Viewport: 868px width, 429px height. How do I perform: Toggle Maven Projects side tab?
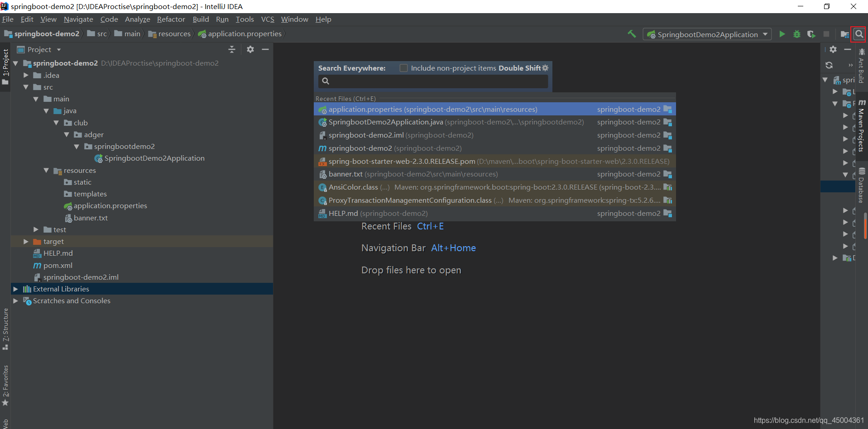click(861, 126)
